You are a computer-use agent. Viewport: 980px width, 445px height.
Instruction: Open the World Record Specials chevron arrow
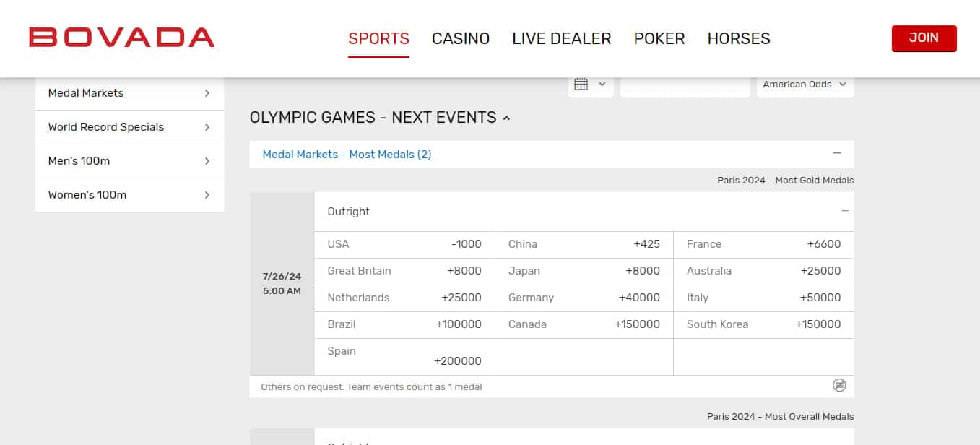pyautogui.click(x=207, y=127)
